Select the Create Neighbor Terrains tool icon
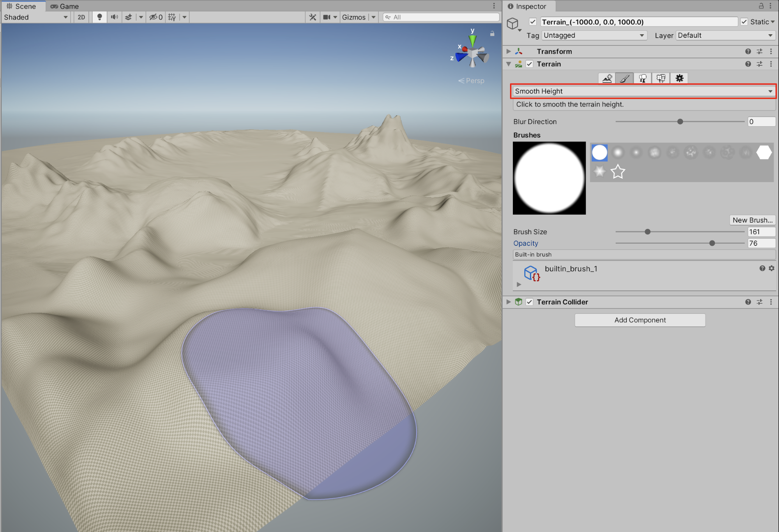This screenshot has width=779, height=532. [x=607, y=78]
